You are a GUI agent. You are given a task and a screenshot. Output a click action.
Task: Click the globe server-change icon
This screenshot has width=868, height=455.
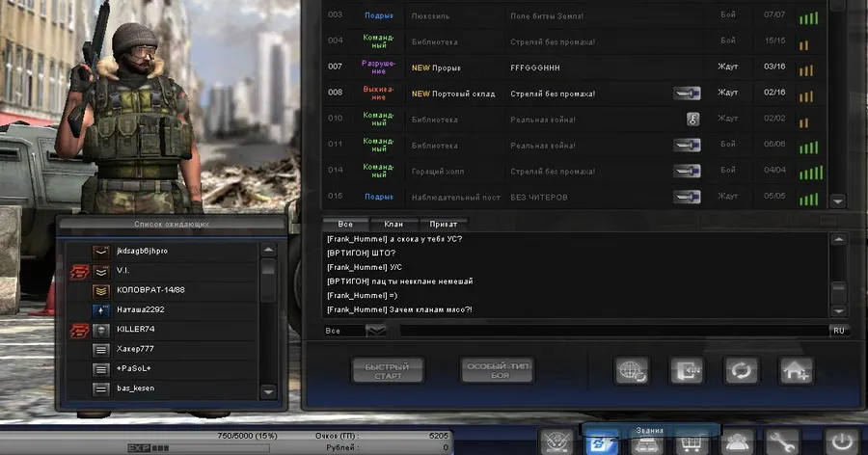(632, 371)
